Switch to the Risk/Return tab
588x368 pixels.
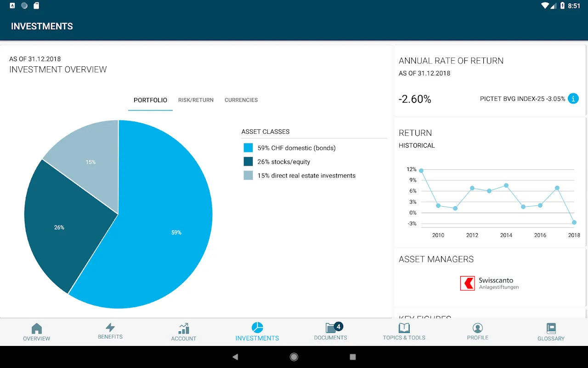(196, 100)
